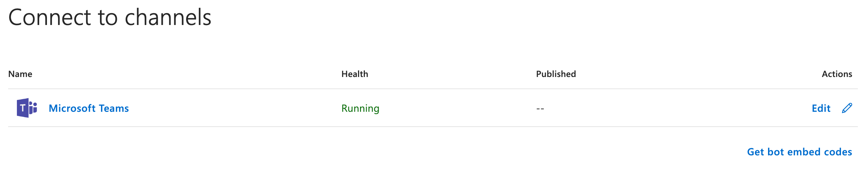Screen dimensions: 868x181
Task: Click the word channels in page title
Action: pos(168,18)
